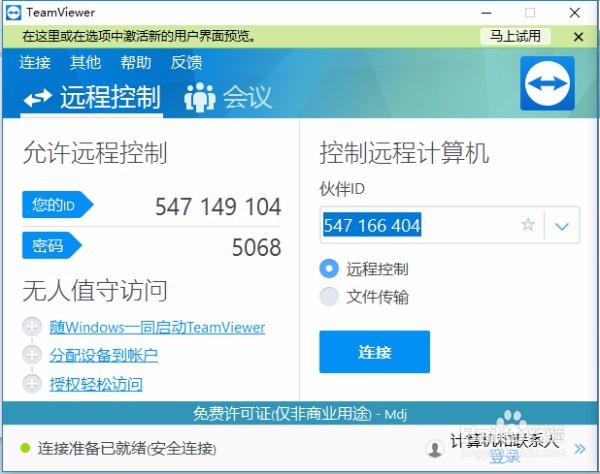Select the 远程控制 radio button
This screenshot has height=474, width=600.
tap(329, 269)
